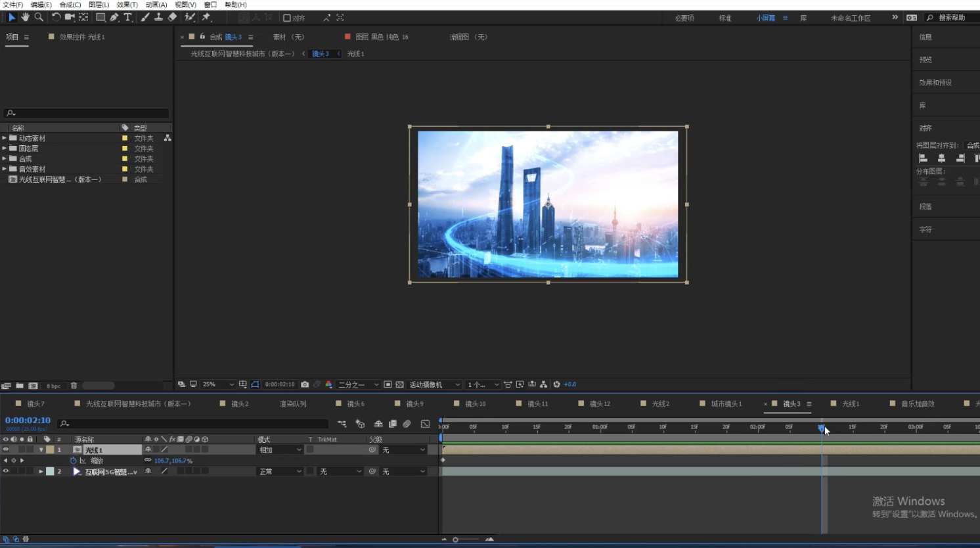Click the project panel search field
The width and height of the screenshot is (980, 548).
pos(89,113)
